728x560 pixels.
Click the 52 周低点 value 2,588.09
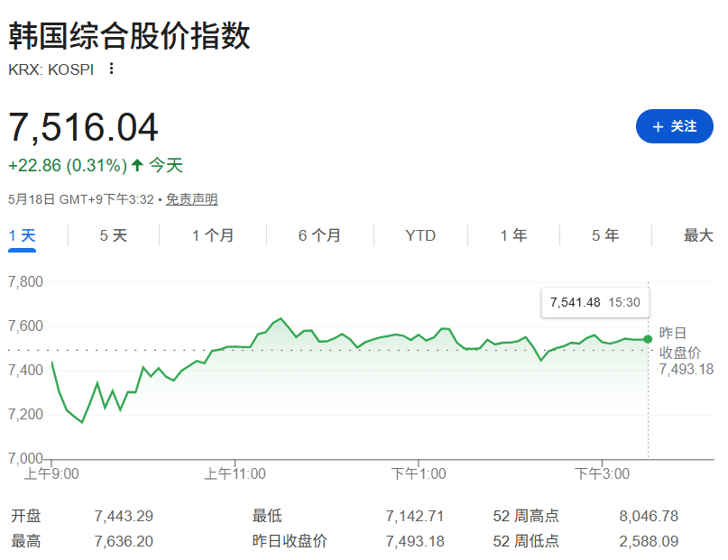click(649, 541)
